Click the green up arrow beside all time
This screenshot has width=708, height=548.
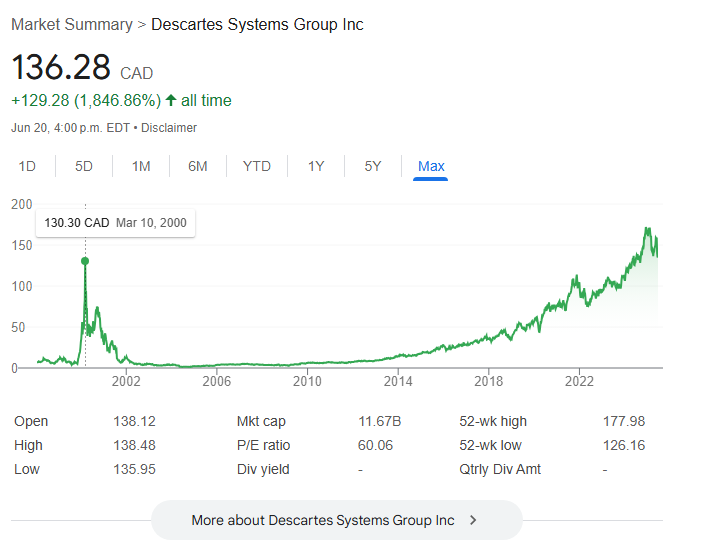tap(171, 100)
